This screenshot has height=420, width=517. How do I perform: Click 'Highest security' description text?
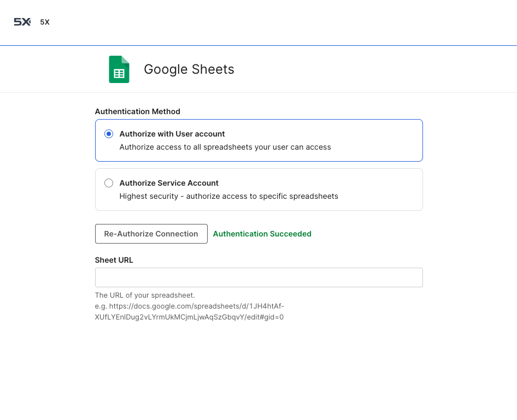tap(229, 196)
